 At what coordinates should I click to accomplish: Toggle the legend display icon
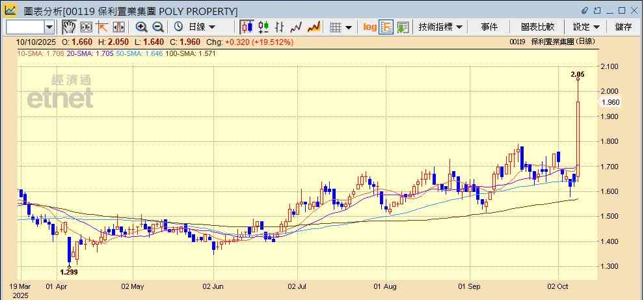coord(386,27)
